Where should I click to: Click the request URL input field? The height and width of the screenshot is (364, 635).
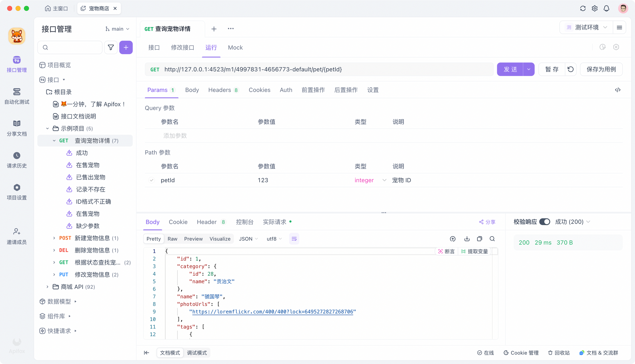pyautogui.click(x=317, y=69)
